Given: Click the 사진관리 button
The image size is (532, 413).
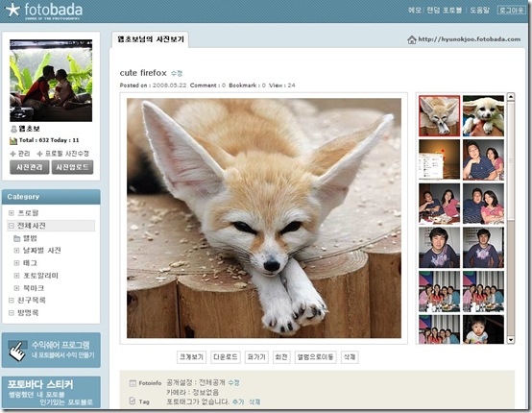Looking at the screenshot, I should [30, 167].
